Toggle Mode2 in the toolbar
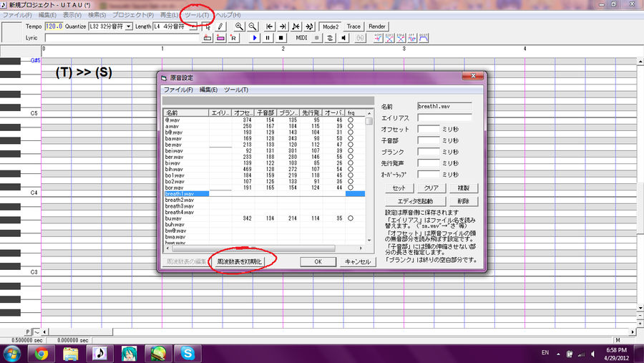 tap(331, 26)
